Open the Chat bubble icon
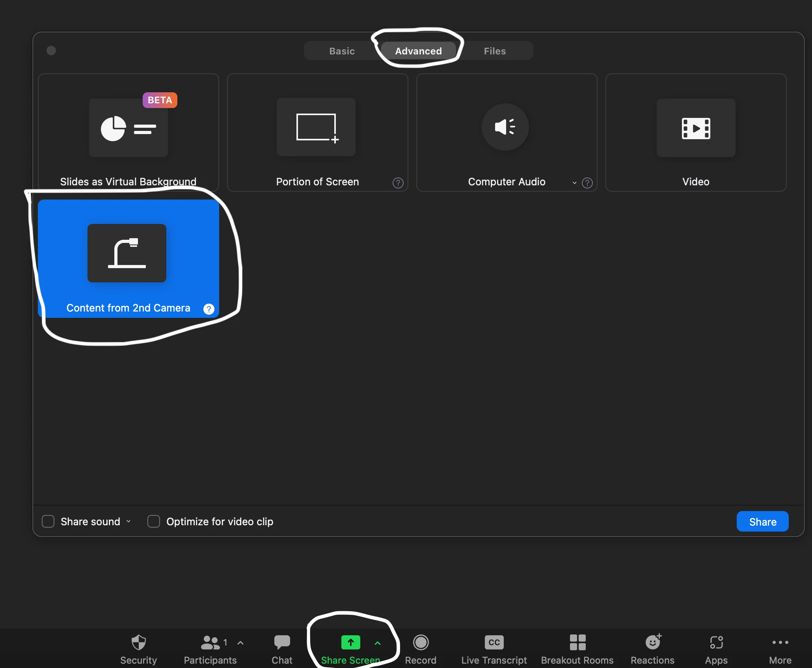 (282, 642)
